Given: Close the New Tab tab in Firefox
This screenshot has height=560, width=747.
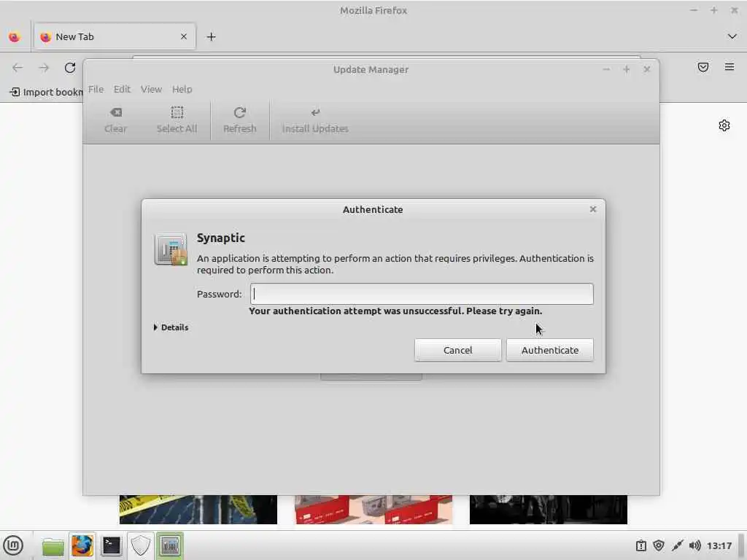Looking at the screenshot, I should click(x=184, y=36).
